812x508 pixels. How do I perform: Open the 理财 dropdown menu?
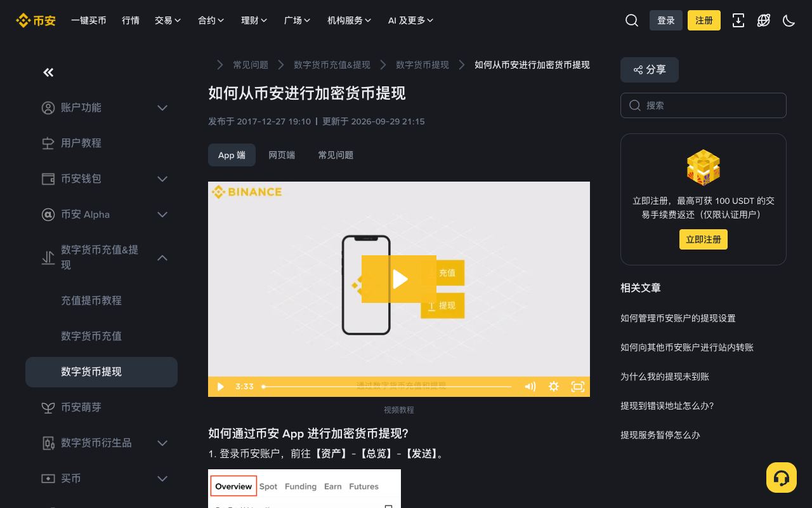[x=254, y=20]
